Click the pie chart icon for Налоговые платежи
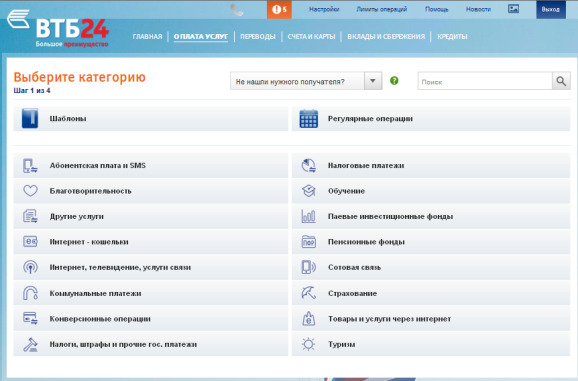 (x=309, y=166)
